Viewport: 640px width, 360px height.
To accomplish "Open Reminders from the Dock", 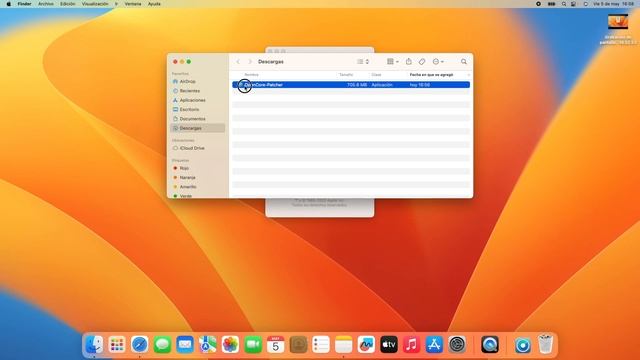I will 321,345.
